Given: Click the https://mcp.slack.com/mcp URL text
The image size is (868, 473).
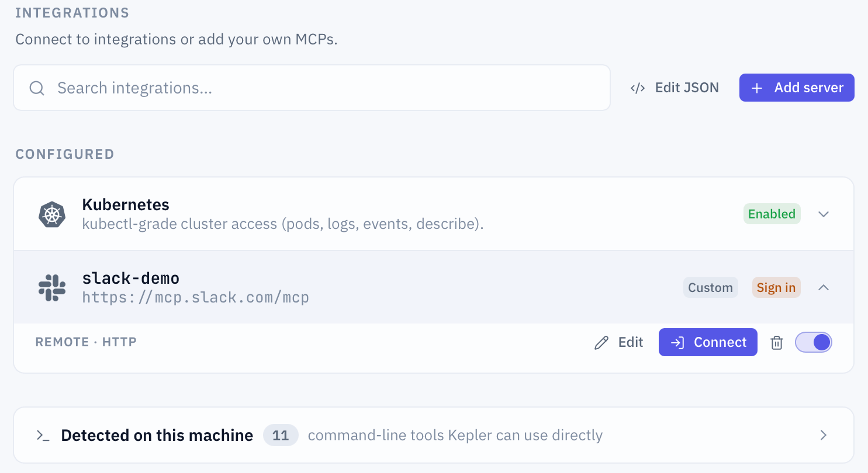Looking at the screenshot, I should pyautogui.click(x=196, y=297).
